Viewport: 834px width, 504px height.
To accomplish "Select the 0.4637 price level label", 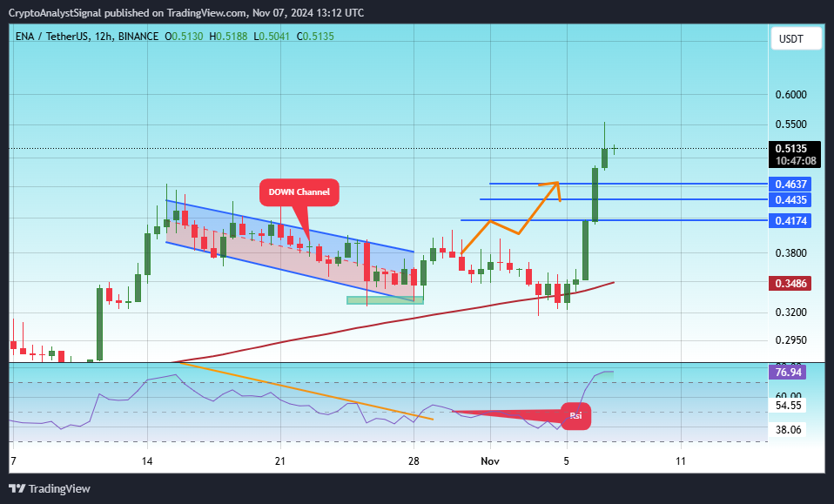I will tap(790, 185).
